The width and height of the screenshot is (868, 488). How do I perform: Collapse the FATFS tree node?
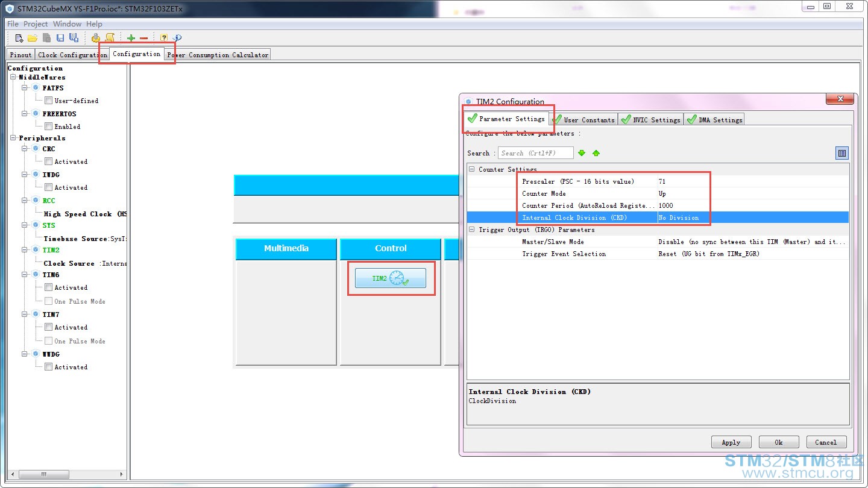pos(25,88)
